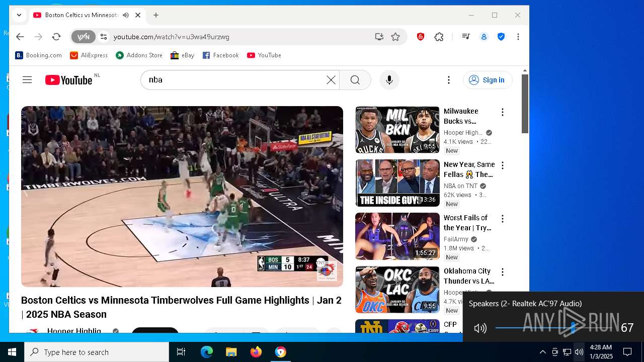Expand the tab search dropdown
The image size is (644, 362).
pos(19,15)
